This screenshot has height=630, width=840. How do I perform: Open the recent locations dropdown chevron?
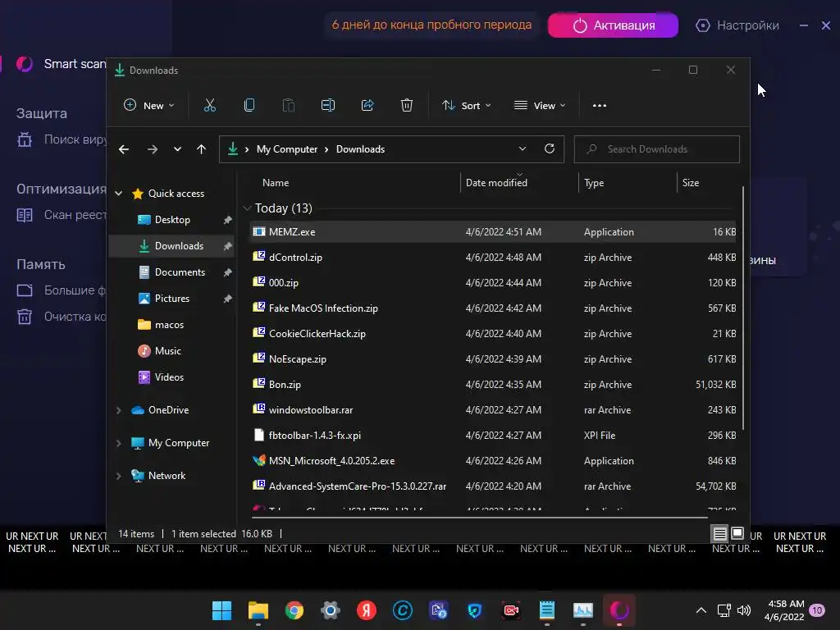tap(177, 149)
